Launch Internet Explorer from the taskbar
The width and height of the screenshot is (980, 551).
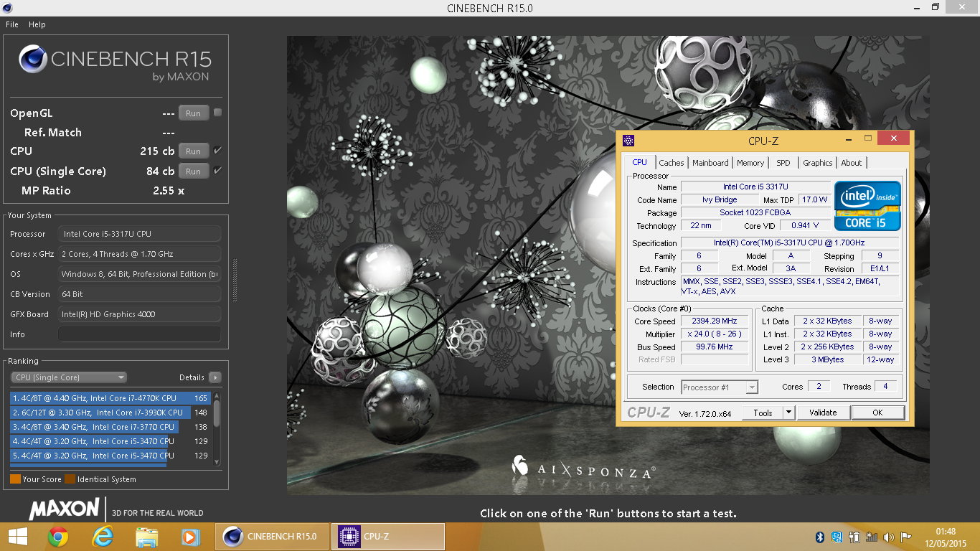point(103,537)
